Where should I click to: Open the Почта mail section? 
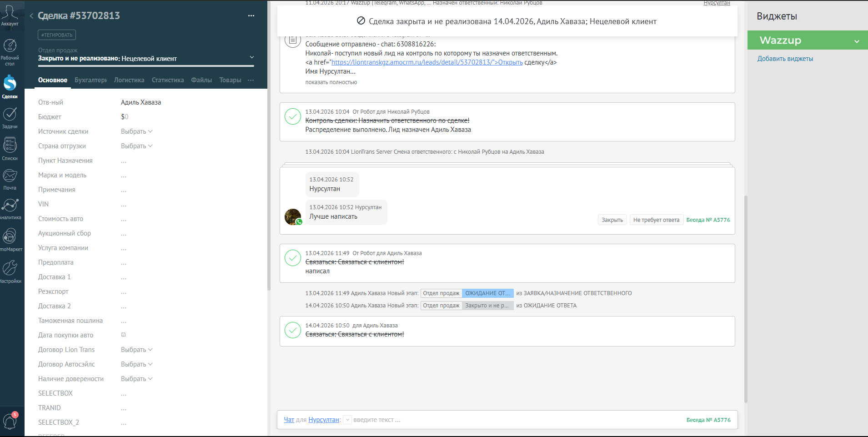pyautogui.click(x=10, y=180)
